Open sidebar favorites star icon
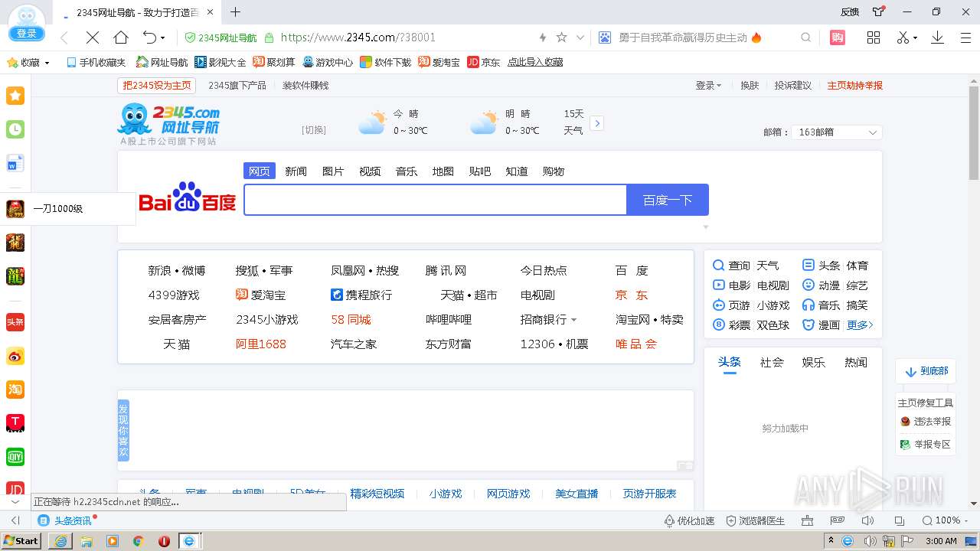The image size is (980, 551). (x=15, y=95)
